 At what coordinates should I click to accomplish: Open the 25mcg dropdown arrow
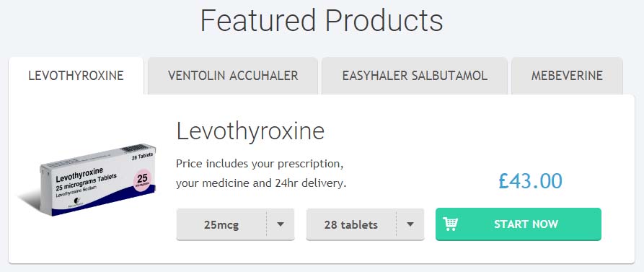(281, 224)
